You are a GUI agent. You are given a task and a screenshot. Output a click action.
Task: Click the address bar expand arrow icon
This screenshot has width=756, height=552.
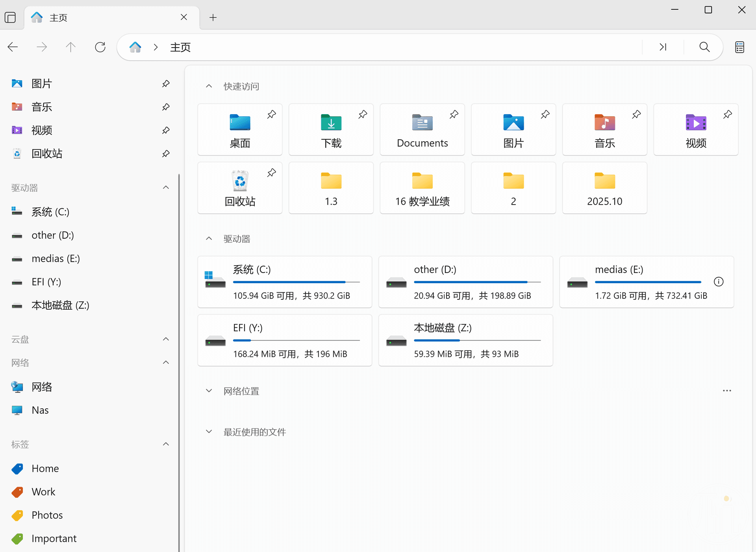[x=663, y=47]
